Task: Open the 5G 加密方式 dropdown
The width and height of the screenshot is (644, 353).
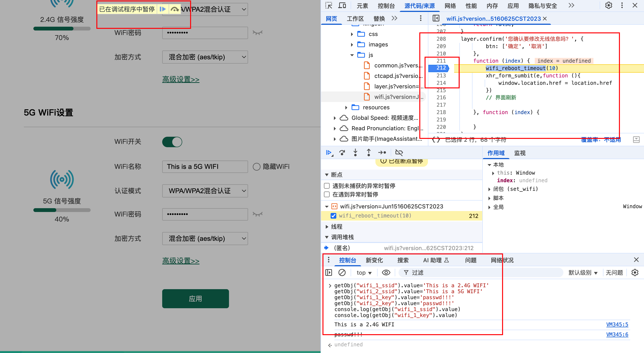Action: pyautogui.click(x=205, y=238)
